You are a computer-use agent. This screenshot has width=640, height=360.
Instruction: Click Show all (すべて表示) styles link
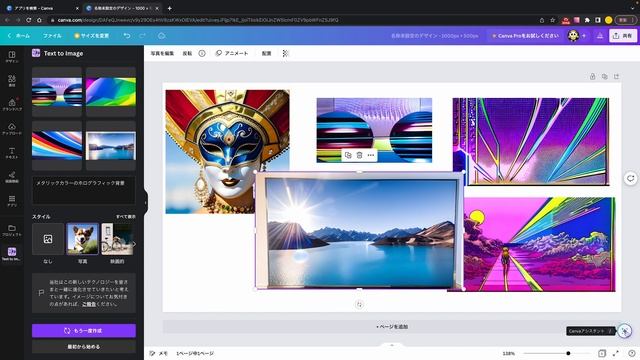(126, 216)
